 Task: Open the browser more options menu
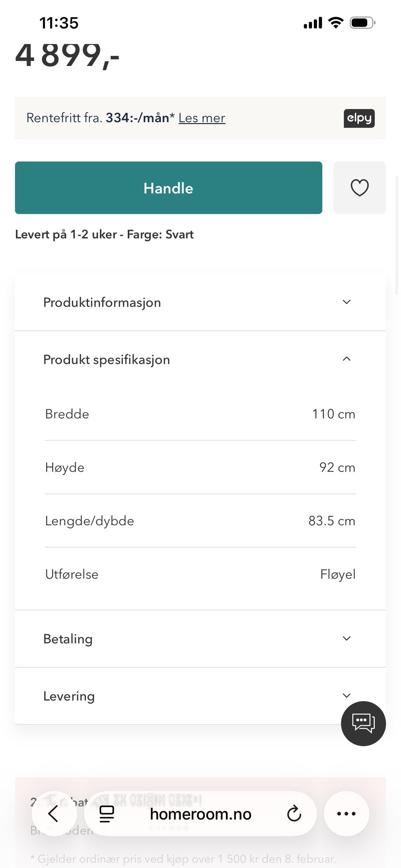tap(346, 814)
